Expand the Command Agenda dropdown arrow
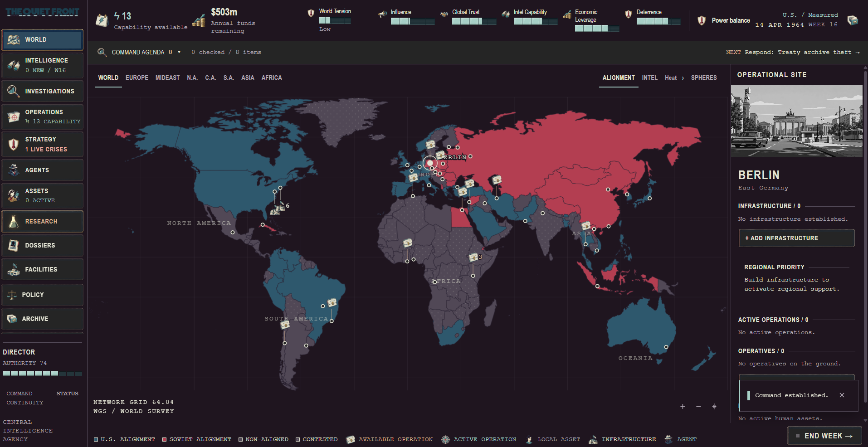868x447 pixels. click(179, 52)
